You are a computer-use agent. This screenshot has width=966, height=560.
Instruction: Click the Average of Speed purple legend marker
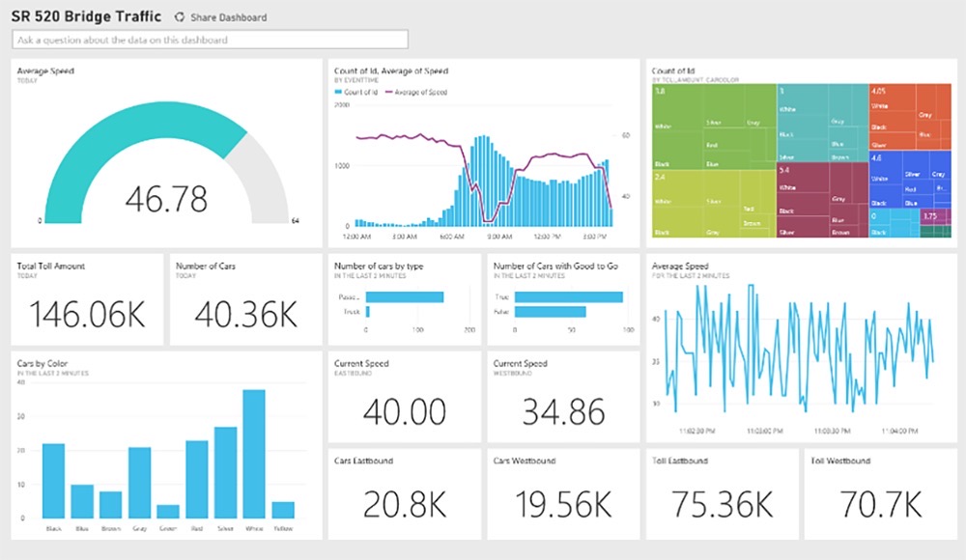[x=391, y=92]
